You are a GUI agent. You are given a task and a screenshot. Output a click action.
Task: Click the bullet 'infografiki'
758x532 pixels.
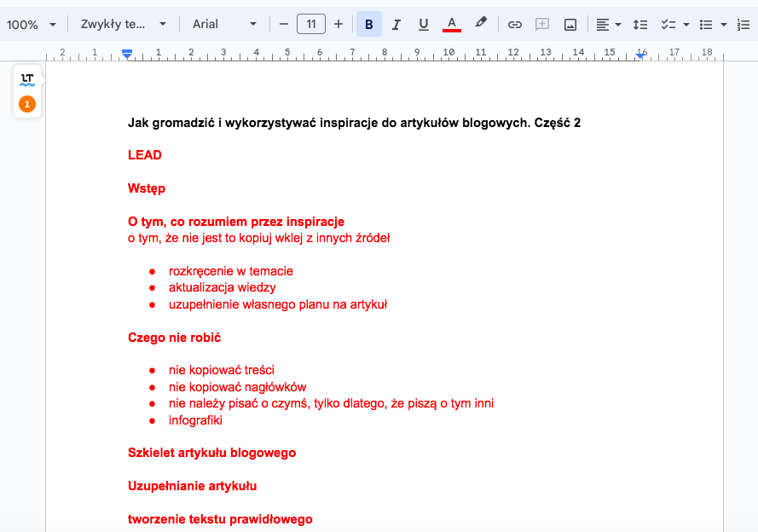pyautogui.click(x=195, y=420)
